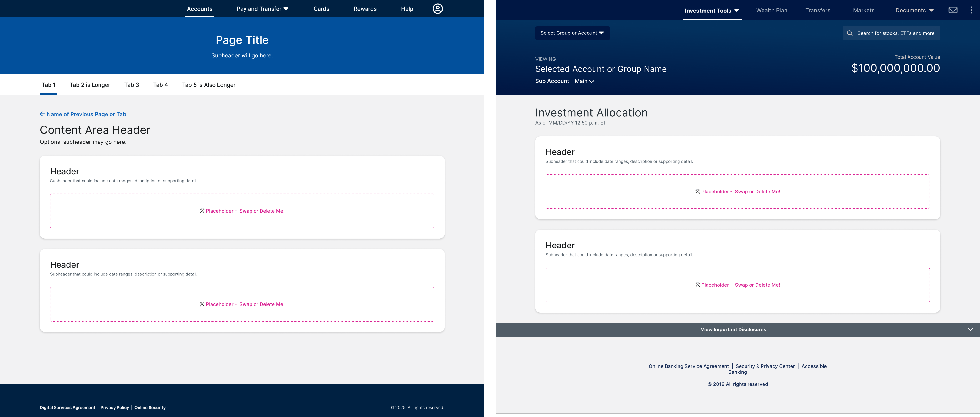Expand Sub Account - Main selector
Screen dimensions: 980x417
[565, 81]
